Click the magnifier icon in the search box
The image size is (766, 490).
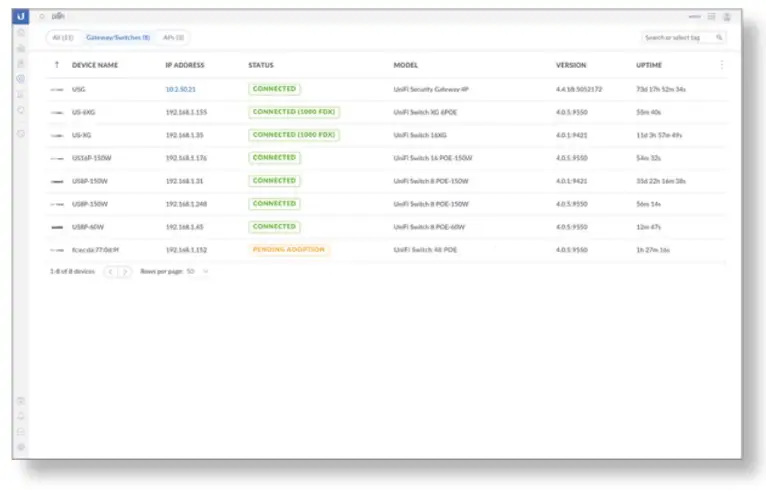coord(719,37)
